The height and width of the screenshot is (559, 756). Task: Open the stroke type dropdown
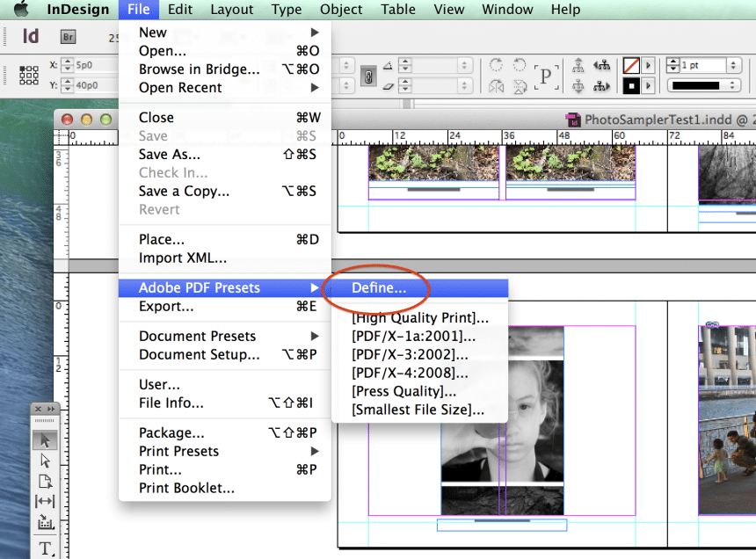pyautogui.click(x=704, y=86)
